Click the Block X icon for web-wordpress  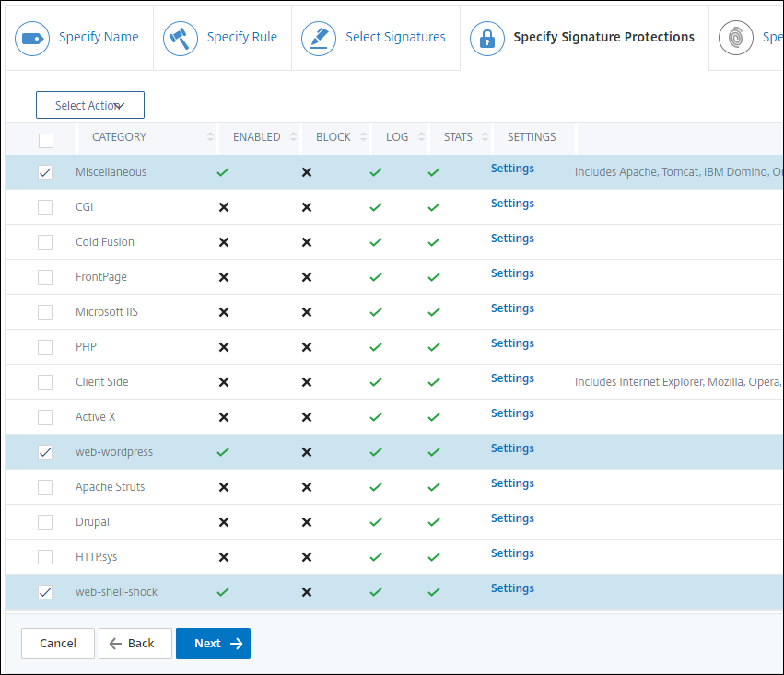click(x=307, y=452)
